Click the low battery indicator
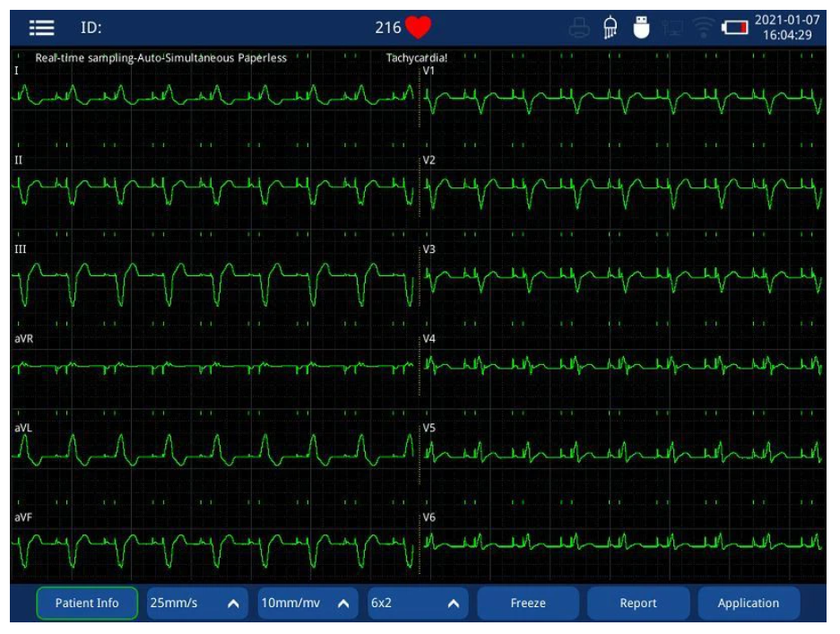The height and width of the screenshot is (634, 840). 734,27
